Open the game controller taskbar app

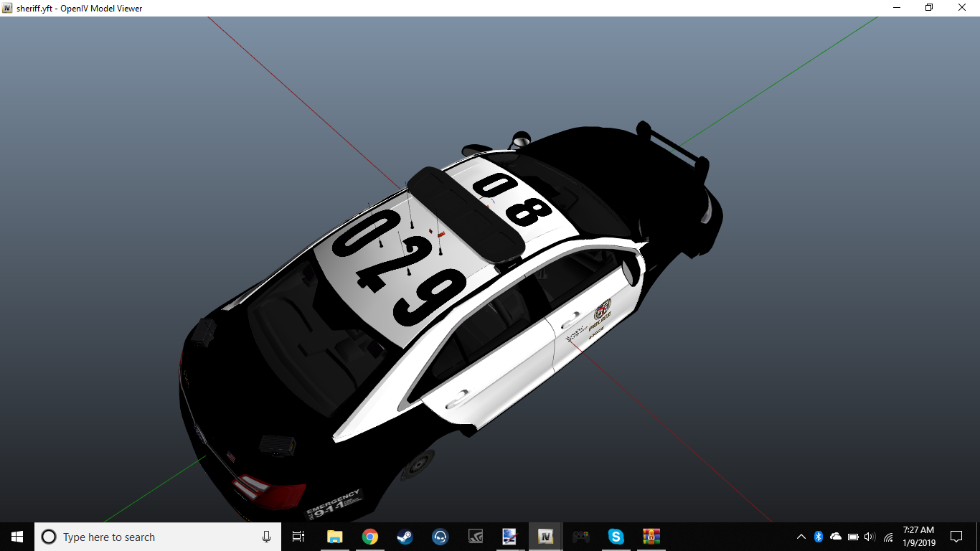pyautogui.click(x=580, y=537)
